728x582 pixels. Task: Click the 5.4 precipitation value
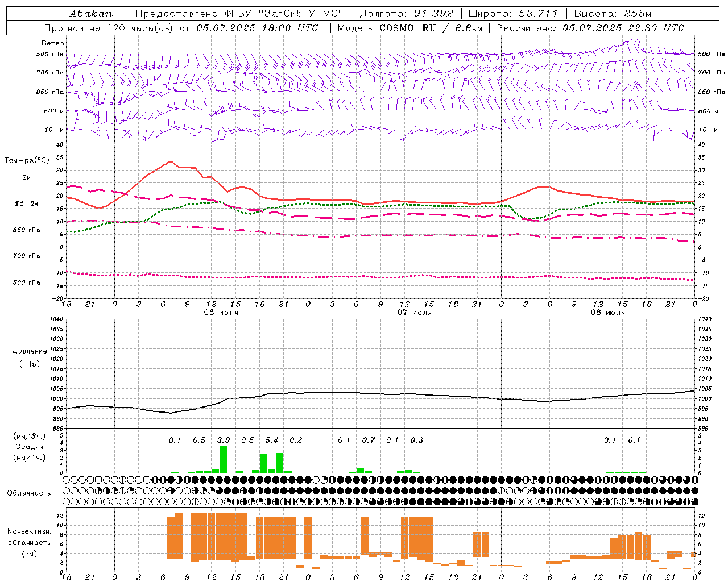(272, 440)
